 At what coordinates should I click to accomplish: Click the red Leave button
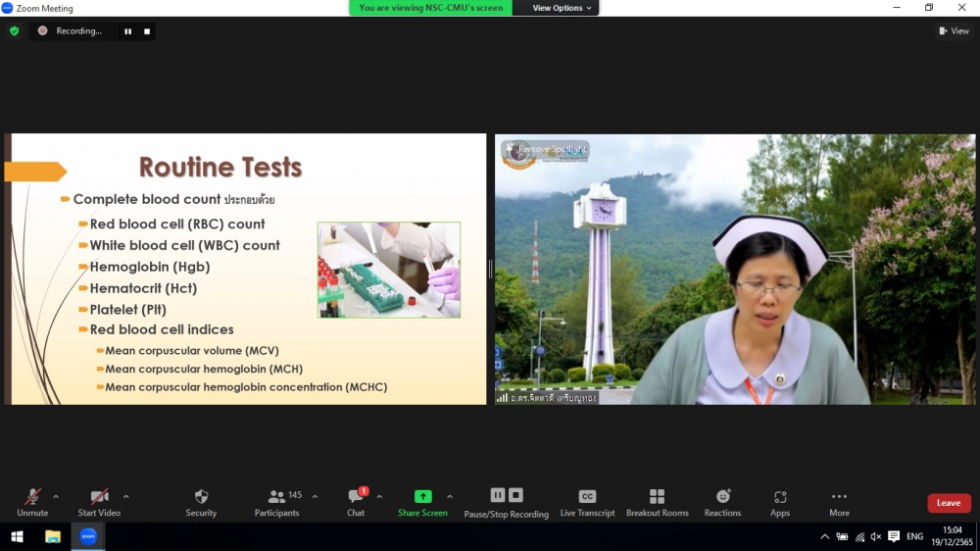948,503
